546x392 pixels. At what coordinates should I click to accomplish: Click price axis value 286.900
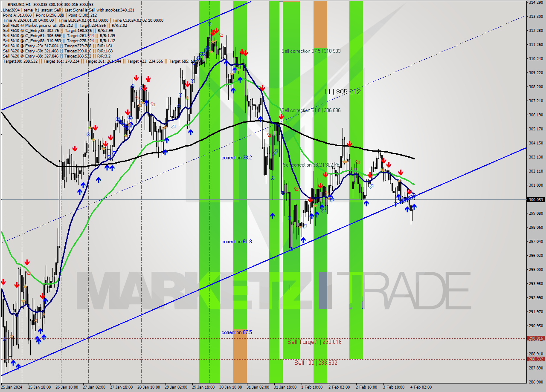(536, 382)
